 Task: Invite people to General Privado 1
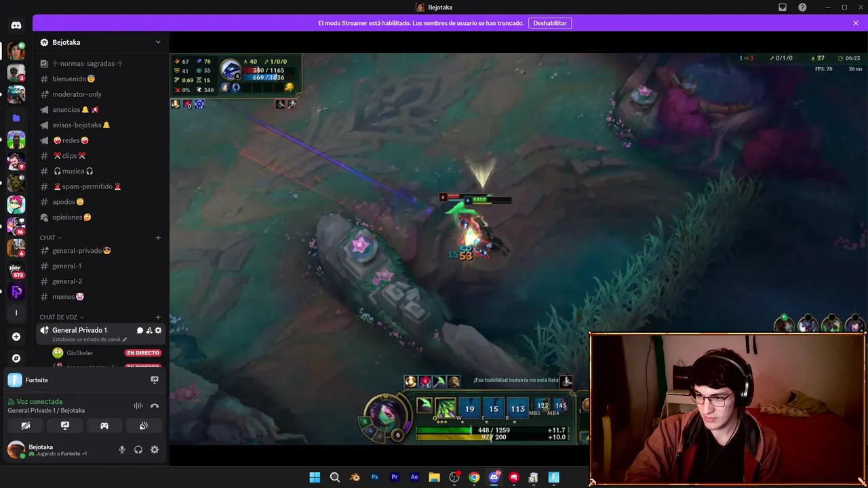[149, 331]
